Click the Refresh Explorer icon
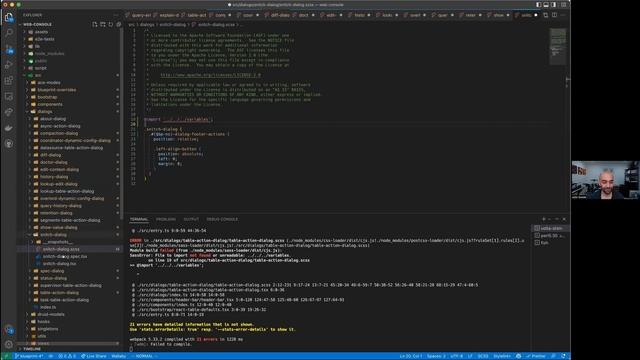 (111, 24)
